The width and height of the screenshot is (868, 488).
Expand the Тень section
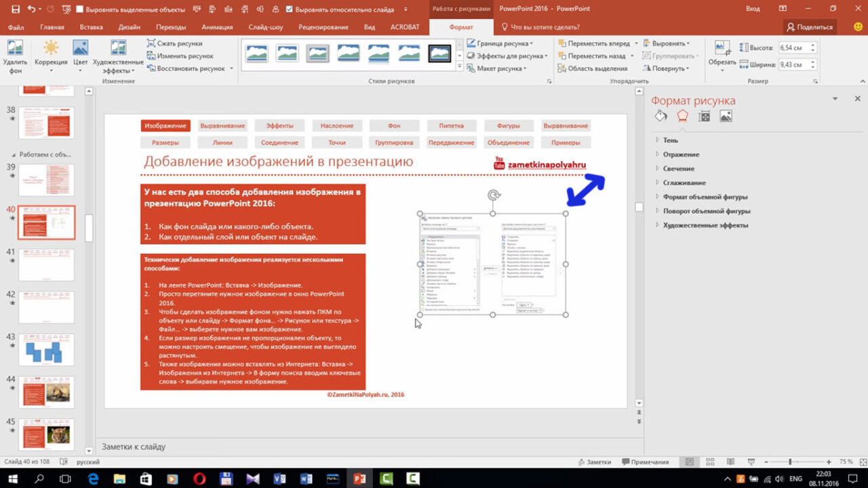coord(670,140)
